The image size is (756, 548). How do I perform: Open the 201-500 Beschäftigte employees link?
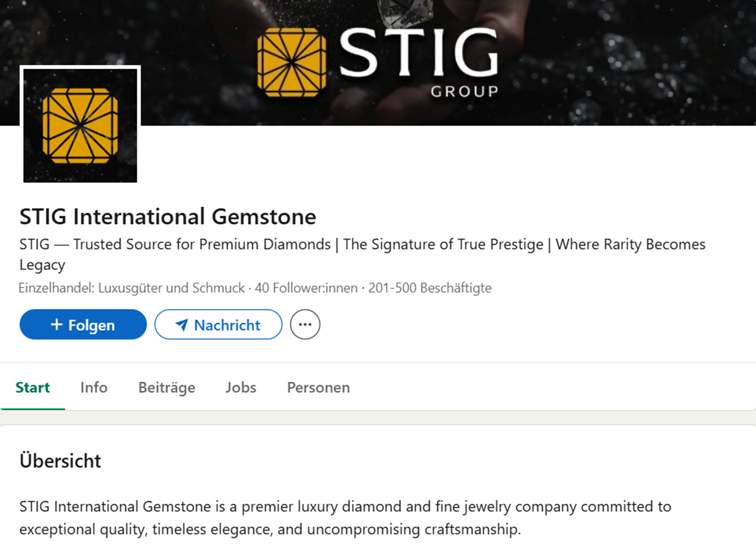tap(429, 288)
